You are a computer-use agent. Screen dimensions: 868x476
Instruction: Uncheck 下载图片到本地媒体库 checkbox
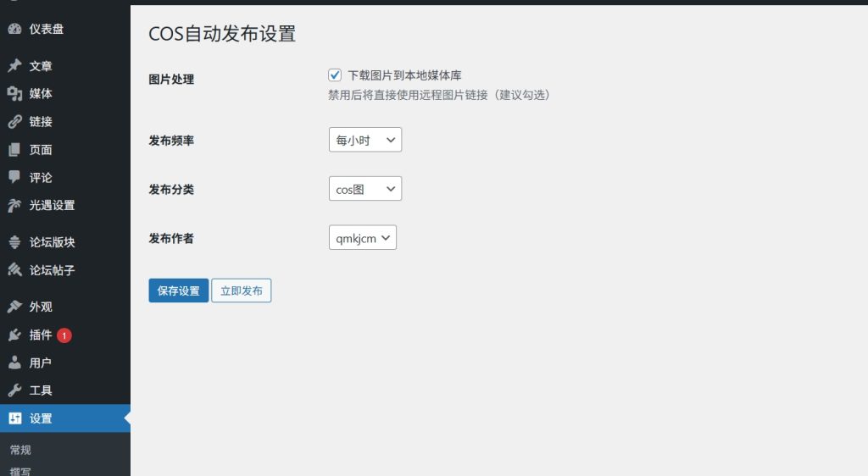tap(334, 75)
